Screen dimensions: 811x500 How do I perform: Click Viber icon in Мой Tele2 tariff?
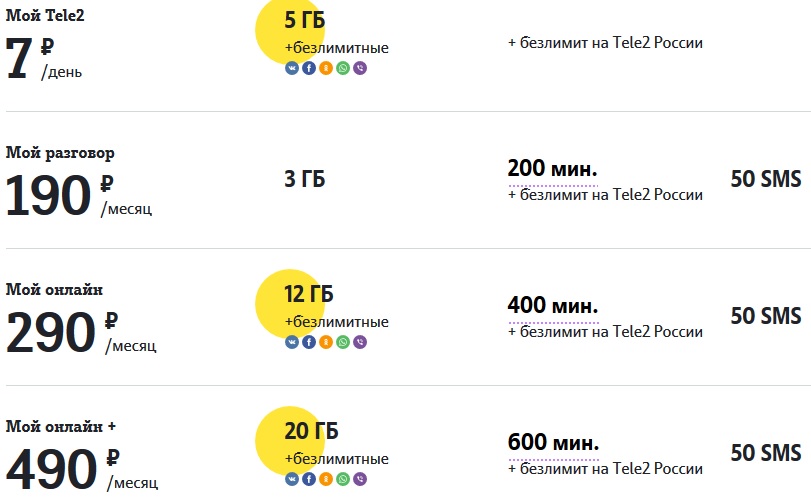point(360,68)
